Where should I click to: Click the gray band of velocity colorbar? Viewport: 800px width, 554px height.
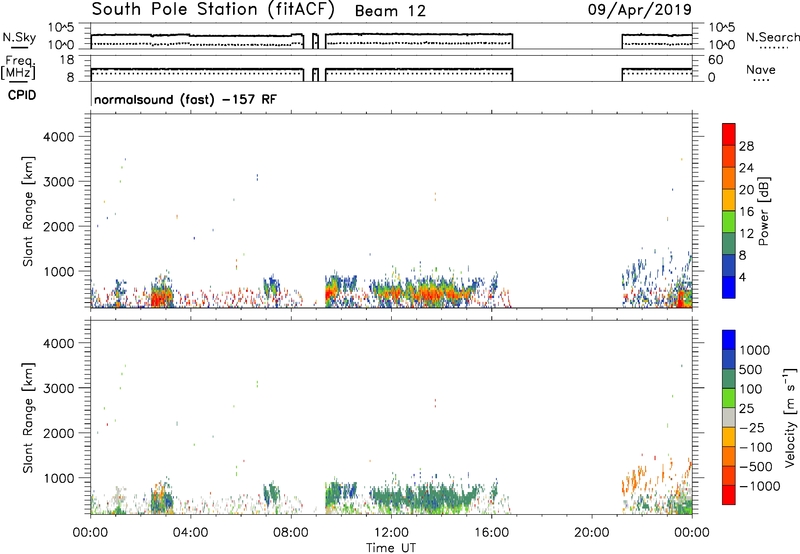[729, 417]
